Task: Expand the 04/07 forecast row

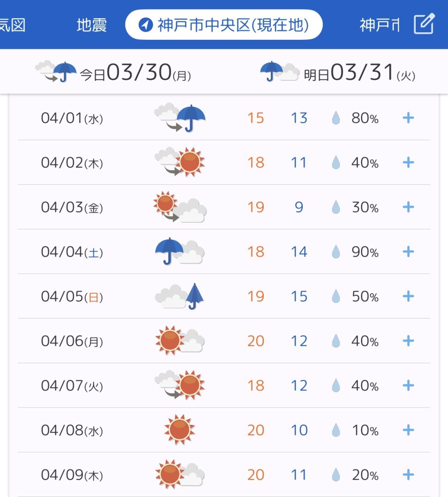Action: tap(408, 386)
